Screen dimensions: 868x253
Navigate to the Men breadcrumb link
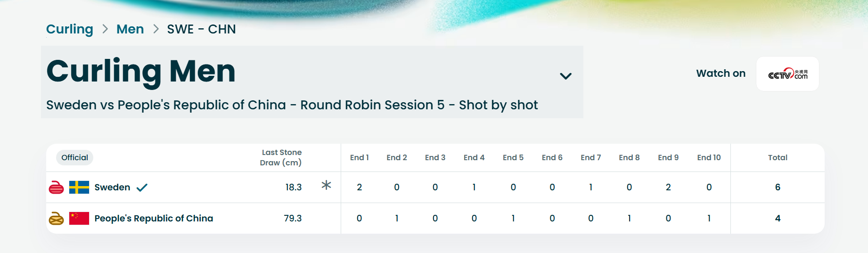[x=130, y=29]
